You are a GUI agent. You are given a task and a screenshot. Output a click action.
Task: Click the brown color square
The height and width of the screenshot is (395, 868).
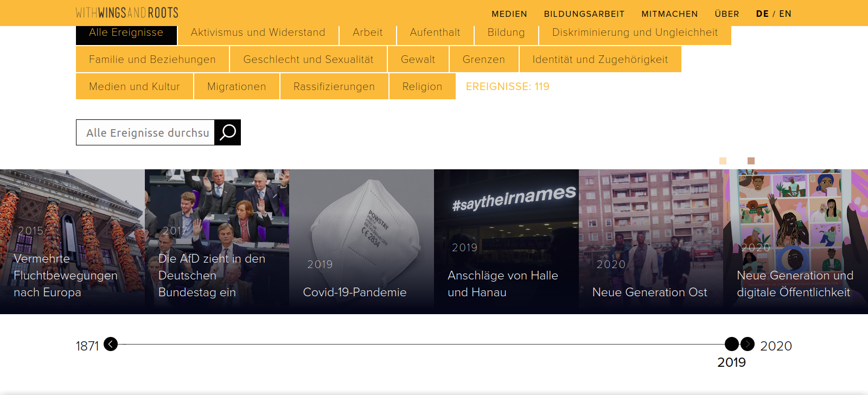coord(751,161)
